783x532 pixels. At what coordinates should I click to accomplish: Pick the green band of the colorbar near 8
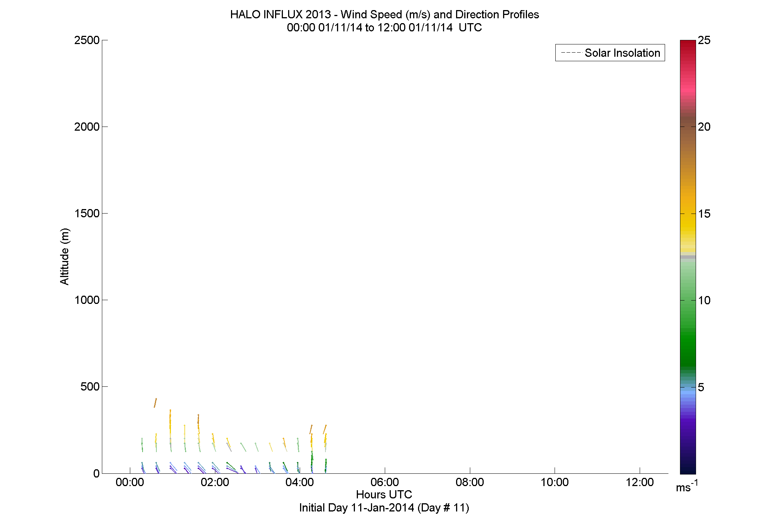pyautogui.click(x=688, y=335)
